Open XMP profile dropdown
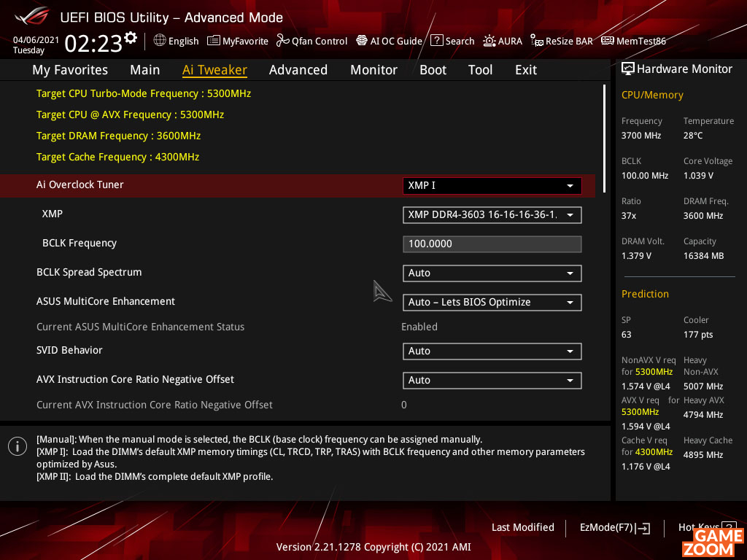 [x=492, y=215]
